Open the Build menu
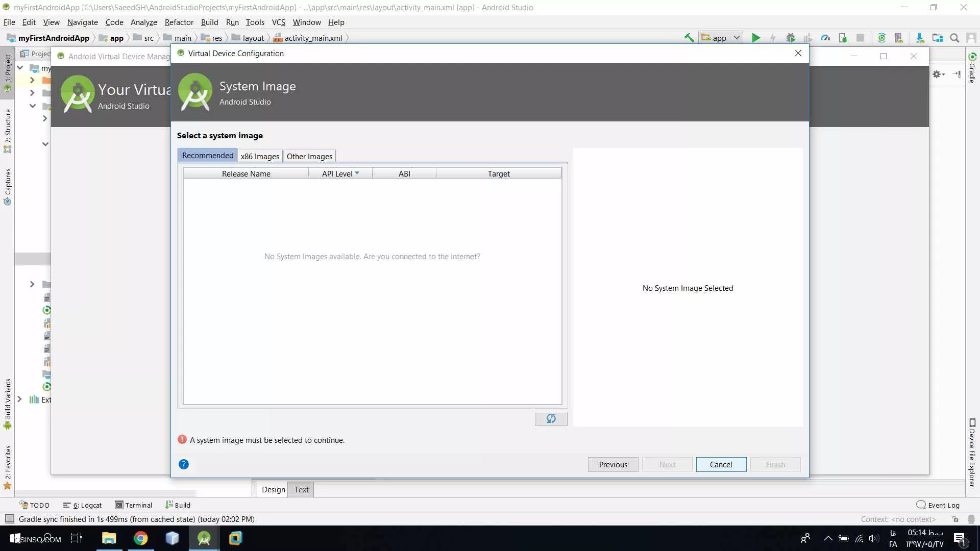The image size is (980, 551). 209,22
